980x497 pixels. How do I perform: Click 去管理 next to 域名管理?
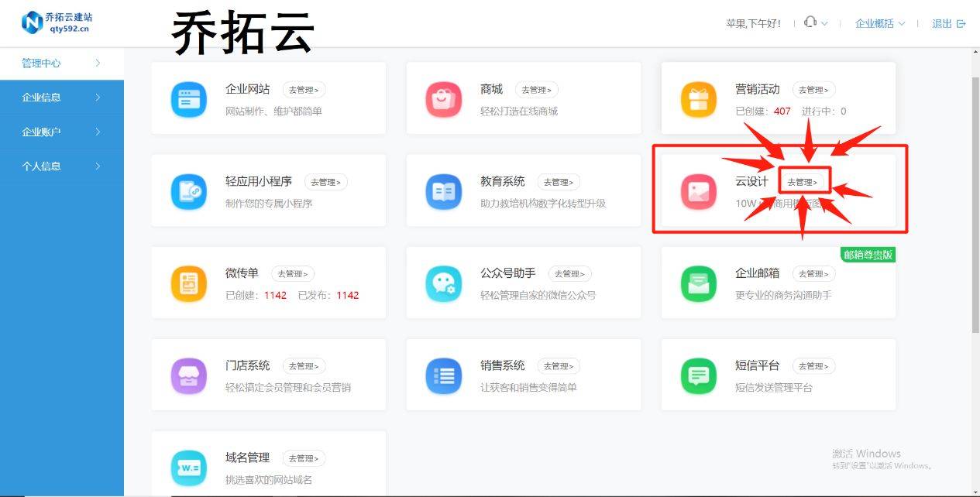pos(304,458)
